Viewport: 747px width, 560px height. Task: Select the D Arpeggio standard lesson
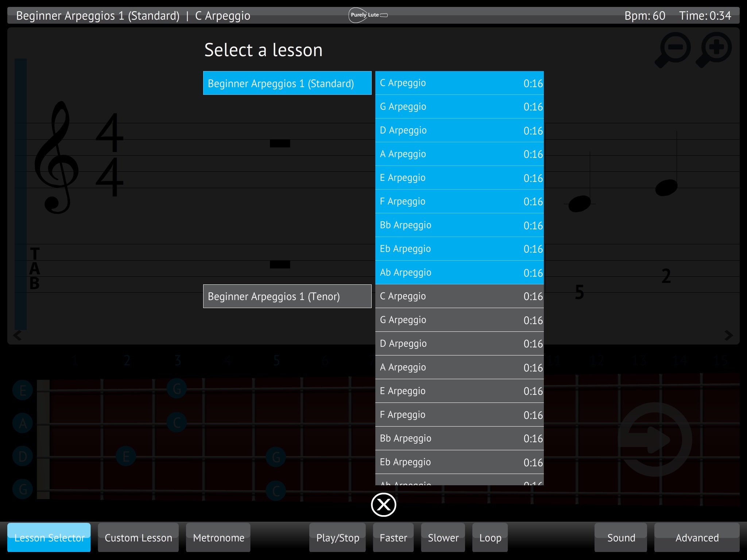459,130
